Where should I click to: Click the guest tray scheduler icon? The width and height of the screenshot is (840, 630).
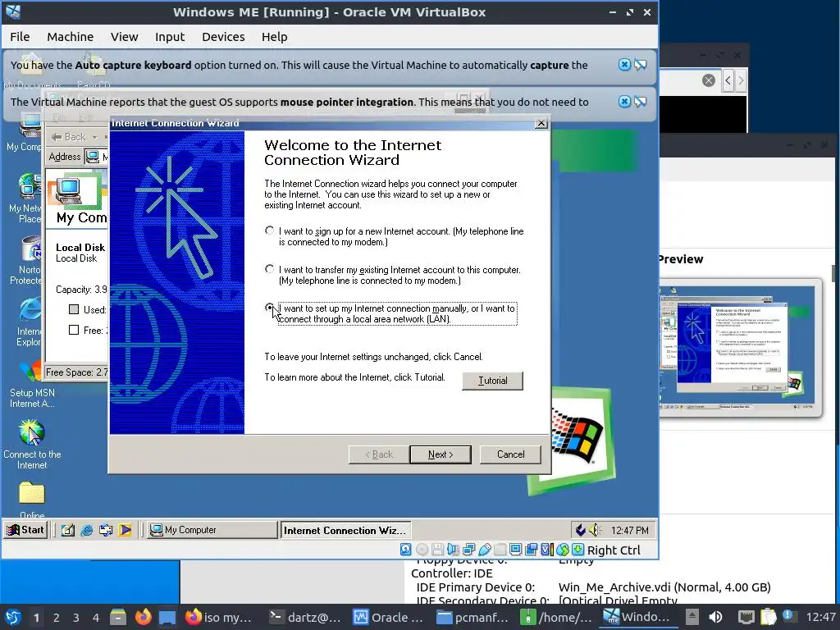click(580, 531)
